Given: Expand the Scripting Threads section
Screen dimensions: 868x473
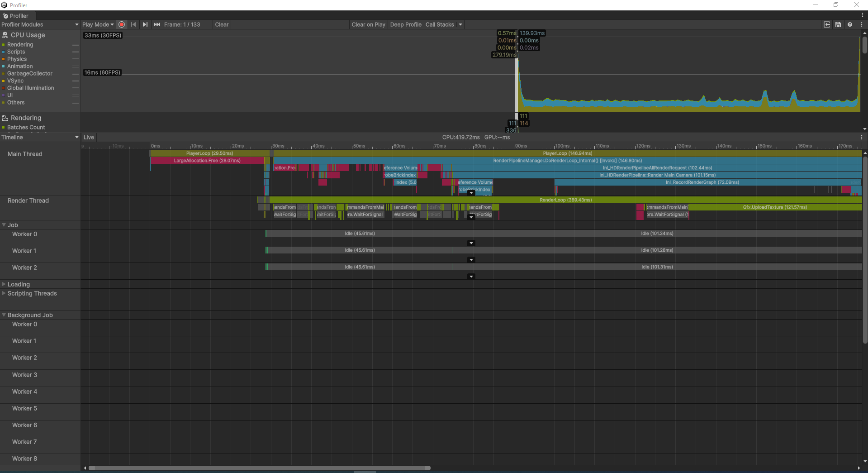Looking at the screenshot, I should coord(4,293).
